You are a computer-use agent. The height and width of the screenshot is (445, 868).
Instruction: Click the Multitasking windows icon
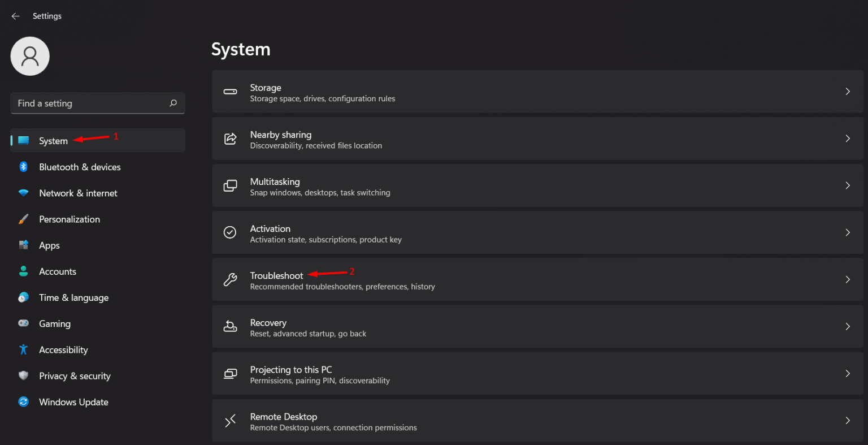coord(230,185)
